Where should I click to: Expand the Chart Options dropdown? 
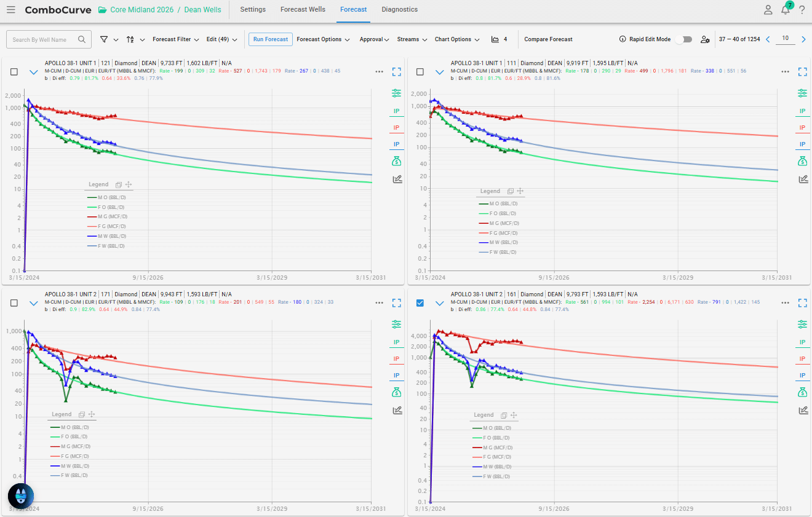pos(457,39)
